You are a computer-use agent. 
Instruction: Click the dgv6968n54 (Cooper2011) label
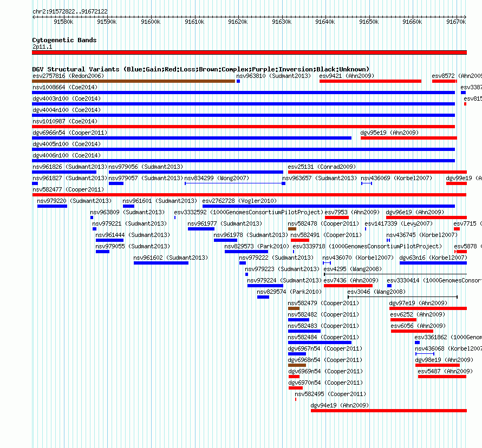[x=325, y=360]
